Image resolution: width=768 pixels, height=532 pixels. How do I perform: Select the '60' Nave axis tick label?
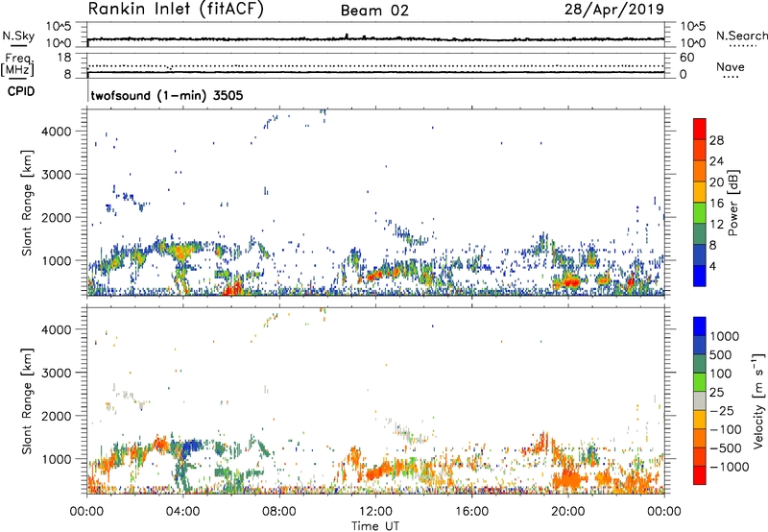tap(686, 58)
